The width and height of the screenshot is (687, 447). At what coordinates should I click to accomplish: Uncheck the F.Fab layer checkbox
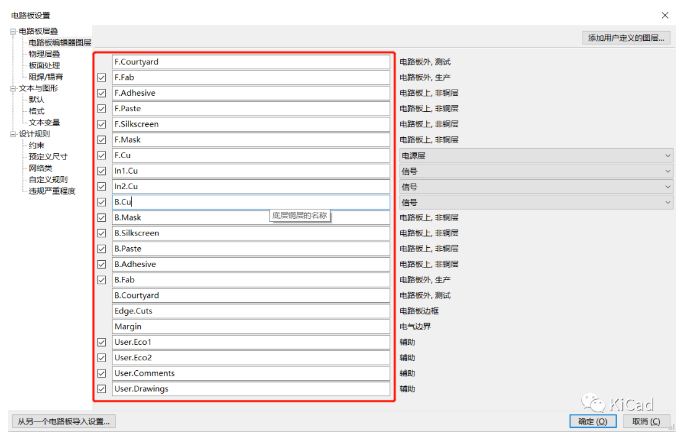pos(102,78)
